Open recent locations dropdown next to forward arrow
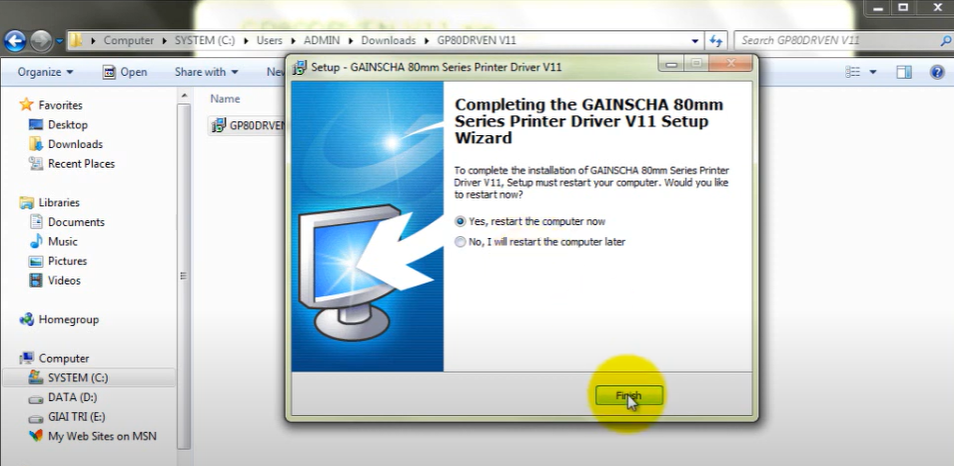This screenshot has height=466, width=954. (60, 41)
